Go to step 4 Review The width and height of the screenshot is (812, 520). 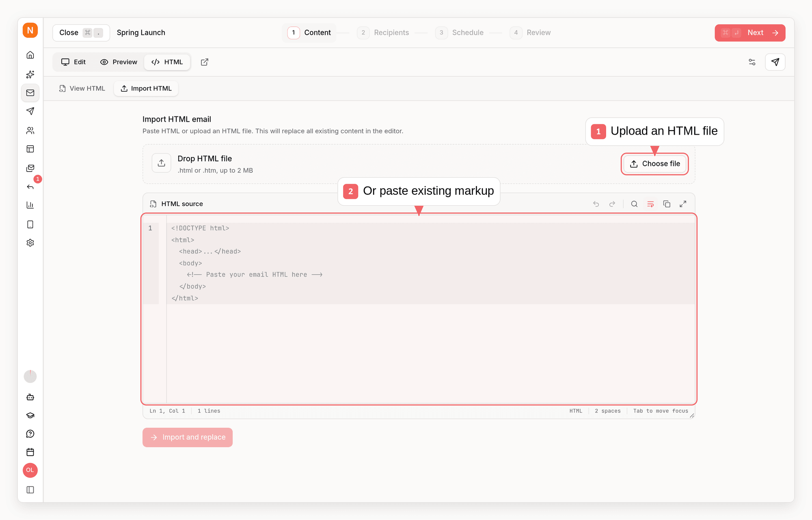tap(530, 33)
